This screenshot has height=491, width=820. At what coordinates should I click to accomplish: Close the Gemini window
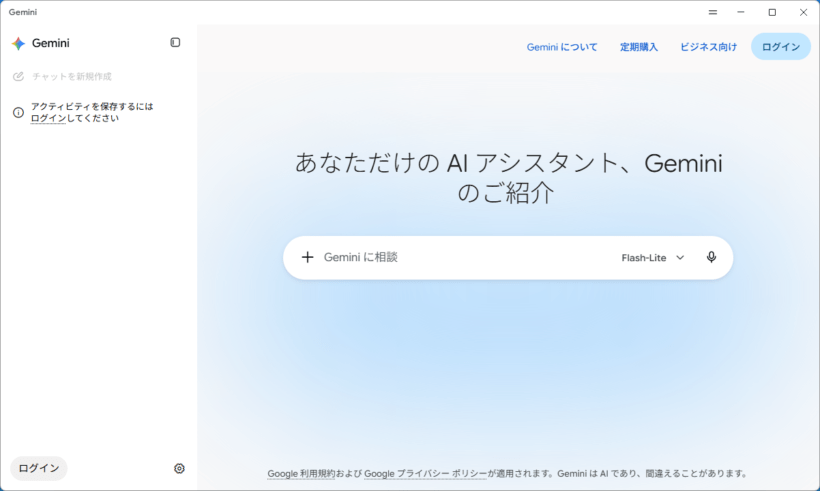coord(803,12)
